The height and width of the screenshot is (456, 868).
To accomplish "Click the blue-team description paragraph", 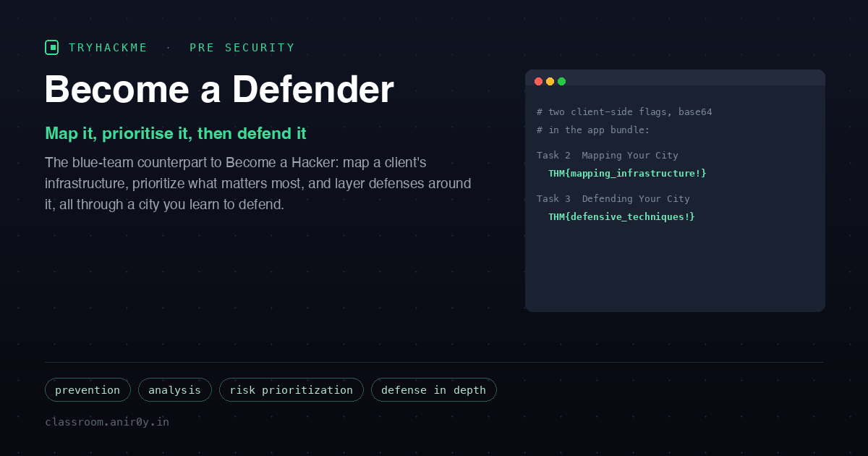I will pyautogui.click(x=258, y=183).
